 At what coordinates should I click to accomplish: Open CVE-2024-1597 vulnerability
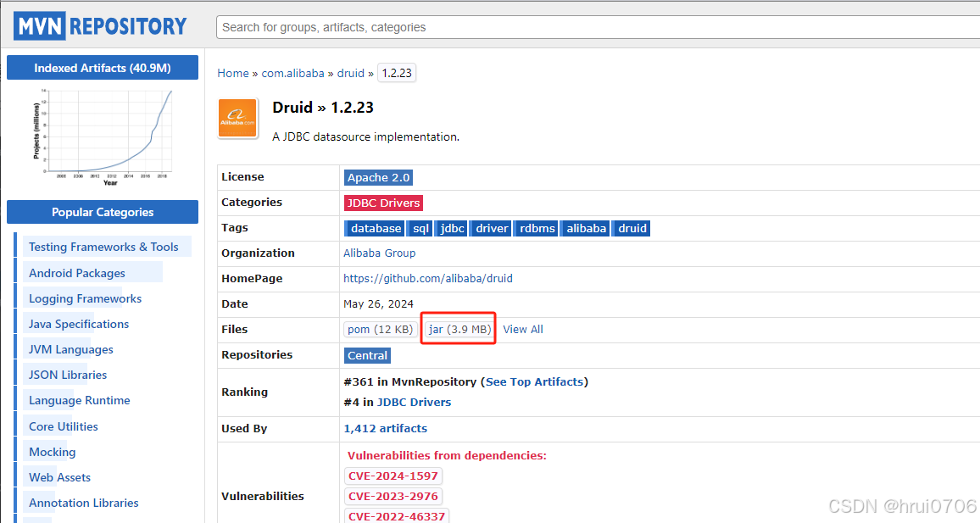393,476
